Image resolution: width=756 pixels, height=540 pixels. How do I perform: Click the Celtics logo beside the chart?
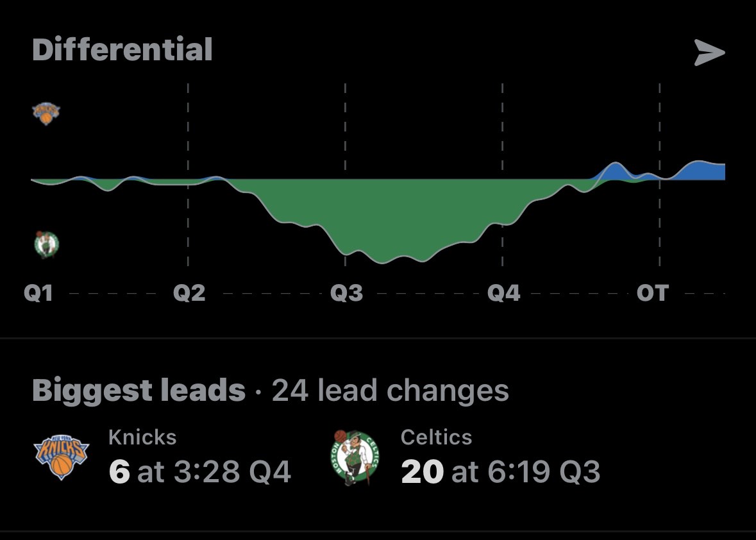(x=46, y=244)
